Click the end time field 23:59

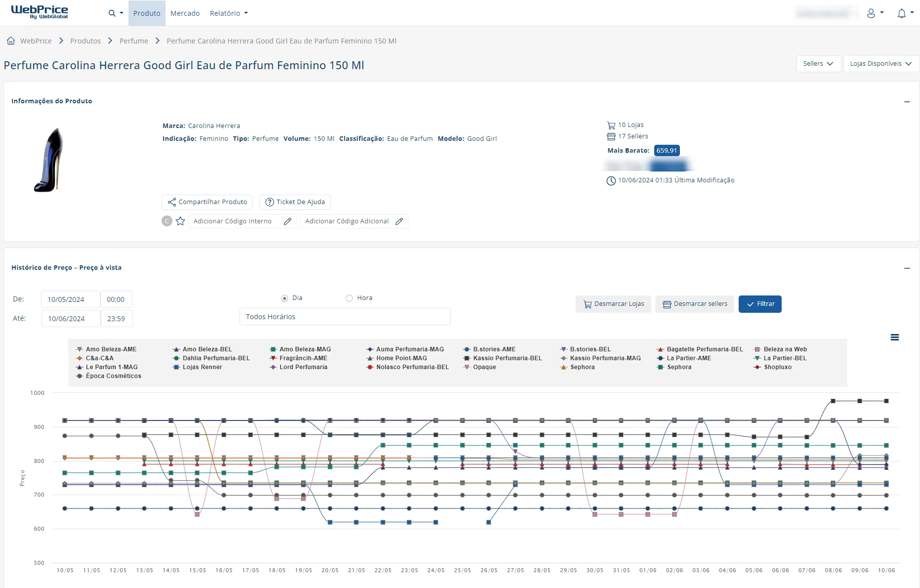[x=116, y=319]
